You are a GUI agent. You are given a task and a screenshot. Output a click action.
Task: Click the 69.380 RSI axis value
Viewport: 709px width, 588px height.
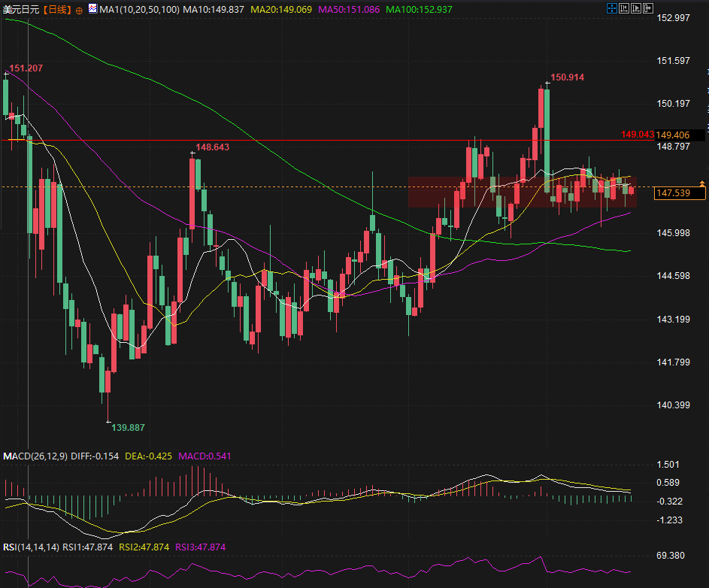671,555
